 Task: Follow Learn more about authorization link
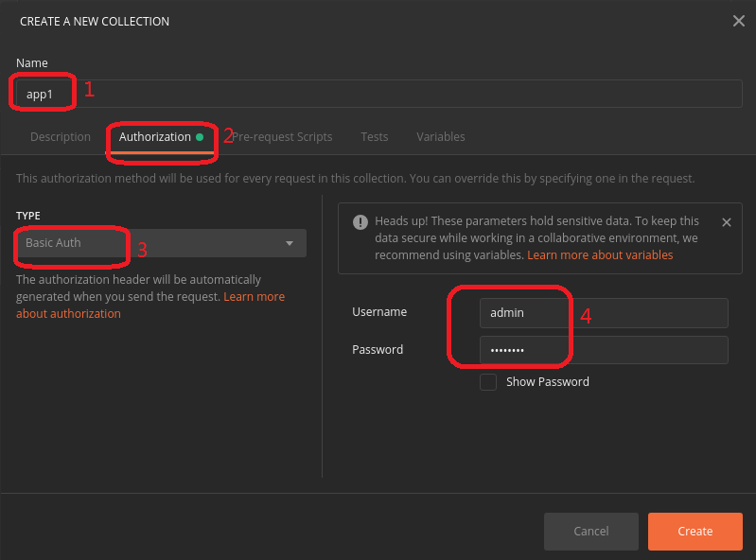pyautogui.click(x=68, y=313)
